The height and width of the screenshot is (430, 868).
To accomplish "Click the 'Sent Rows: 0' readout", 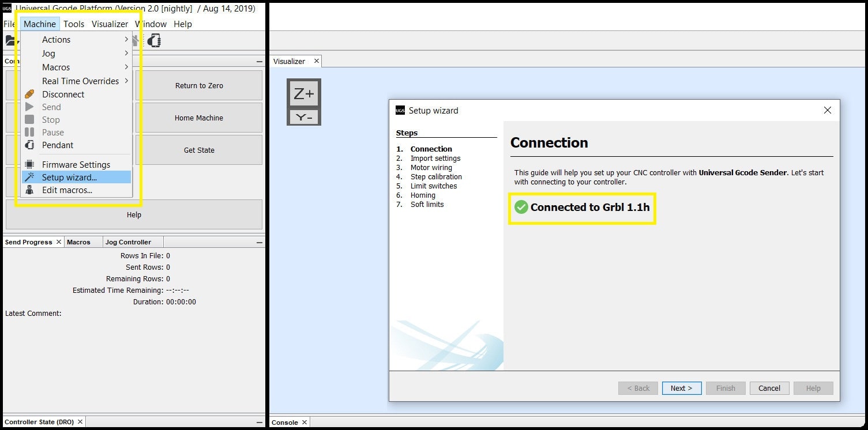I will [x=148, y=267].
